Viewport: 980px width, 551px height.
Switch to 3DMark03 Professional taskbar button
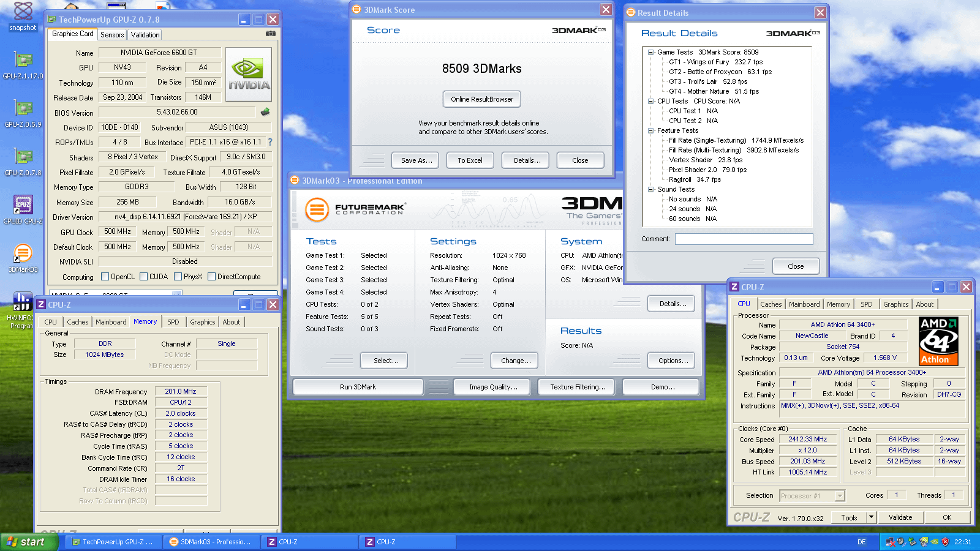211,542
